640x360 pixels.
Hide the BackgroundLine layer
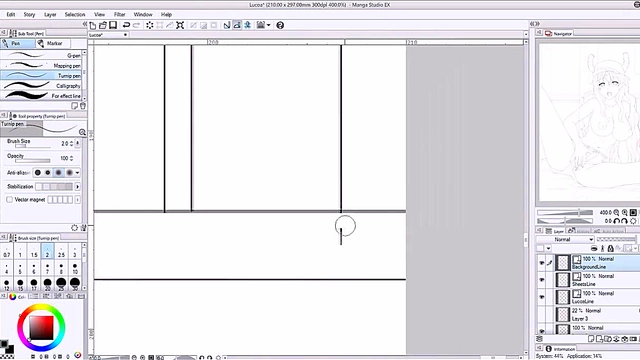[542, 263]
